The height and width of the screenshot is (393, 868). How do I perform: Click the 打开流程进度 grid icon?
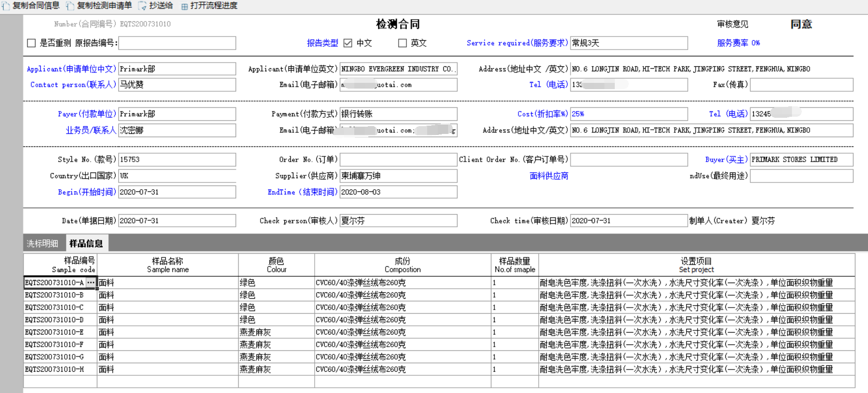tap(184, 6)
